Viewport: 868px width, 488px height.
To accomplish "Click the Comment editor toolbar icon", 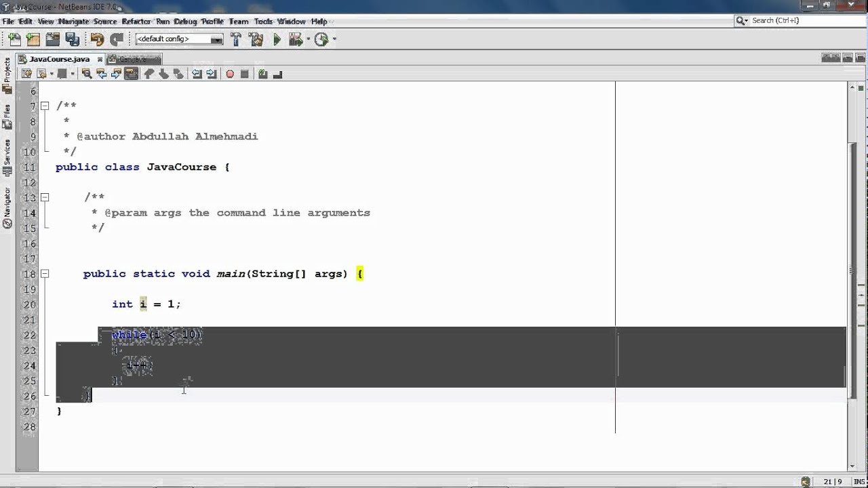I will tap(263, 74).
